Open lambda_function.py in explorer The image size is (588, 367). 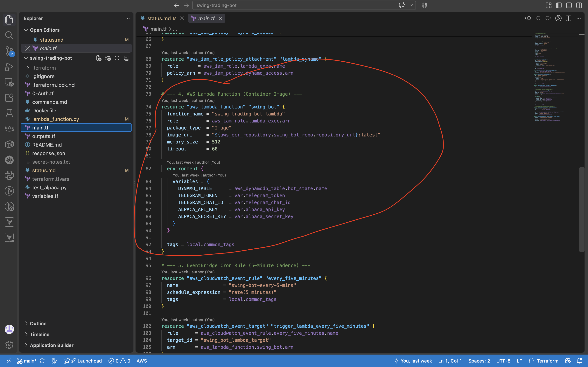76,119
